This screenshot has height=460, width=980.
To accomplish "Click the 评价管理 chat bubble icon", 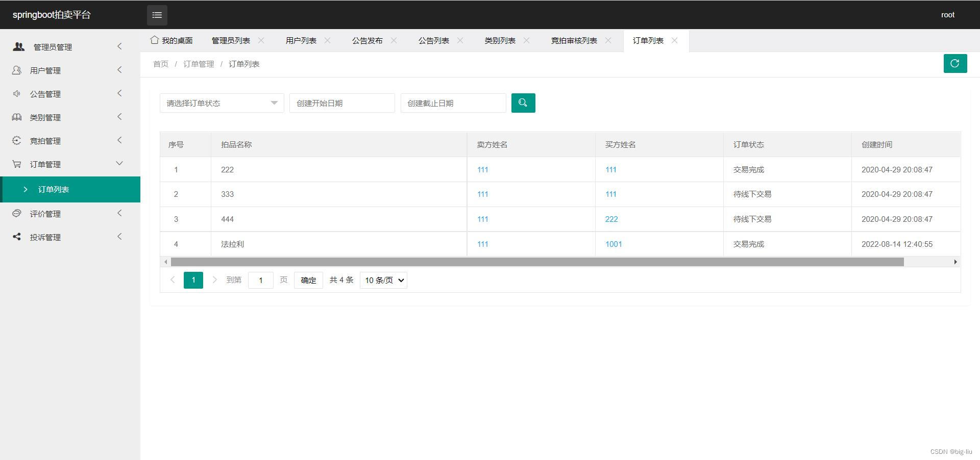I will 17,213.
